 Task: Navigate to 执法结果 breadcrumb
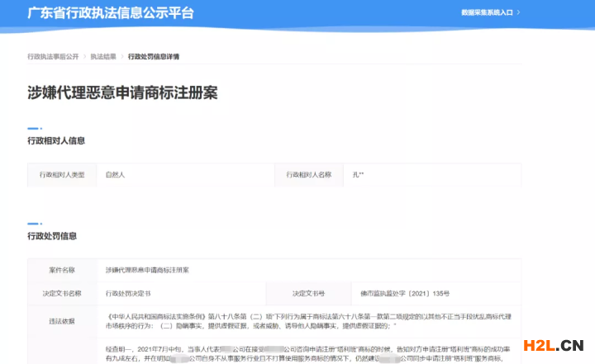[103, 57]
